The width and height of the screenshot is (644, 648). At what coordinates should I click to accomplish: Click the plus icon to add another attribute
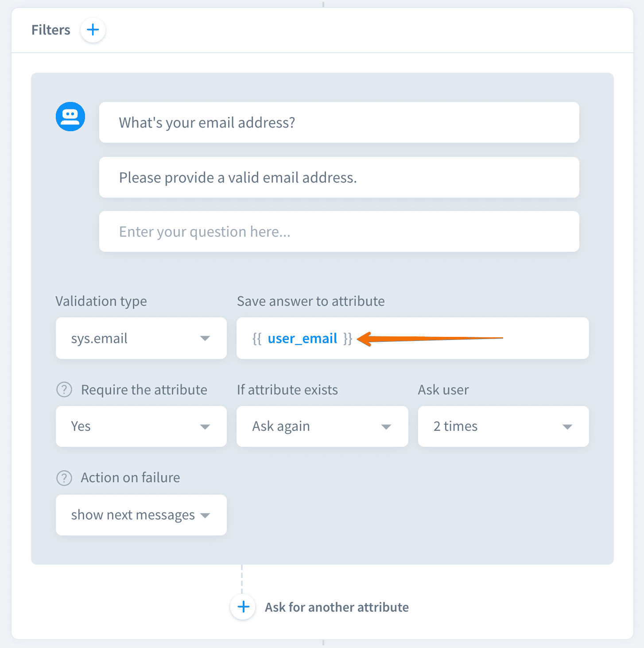(x=243, y=607)
